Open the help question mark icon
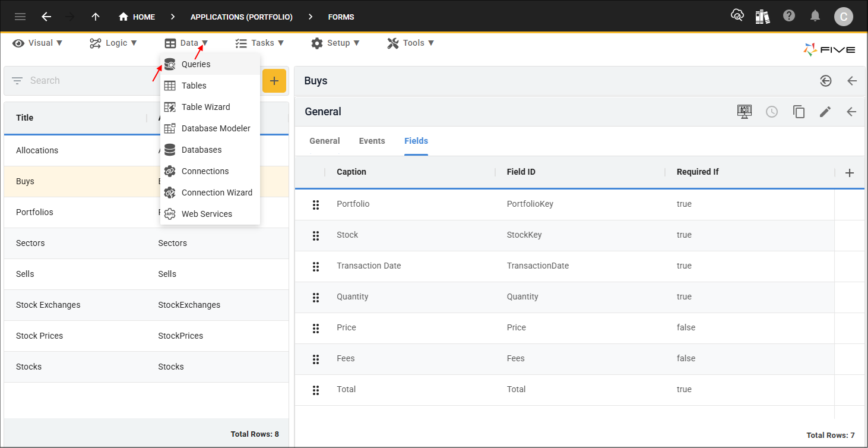This screenshot has width=868, height=448. [789, 16]
